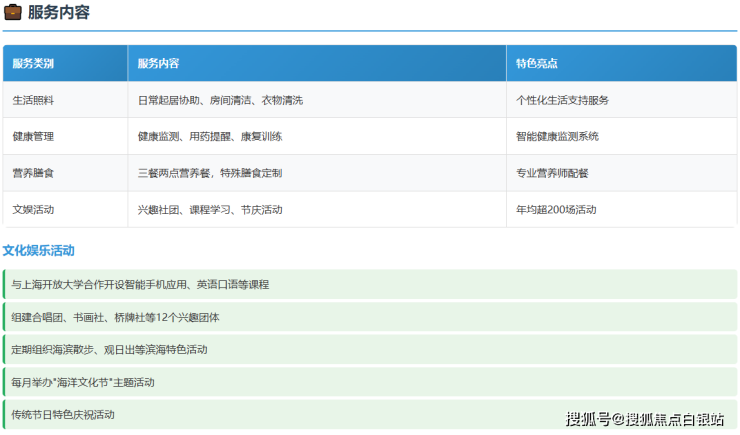Click the 营养膳食 category cell
The image size is (740, 435).
pos(33,173)
